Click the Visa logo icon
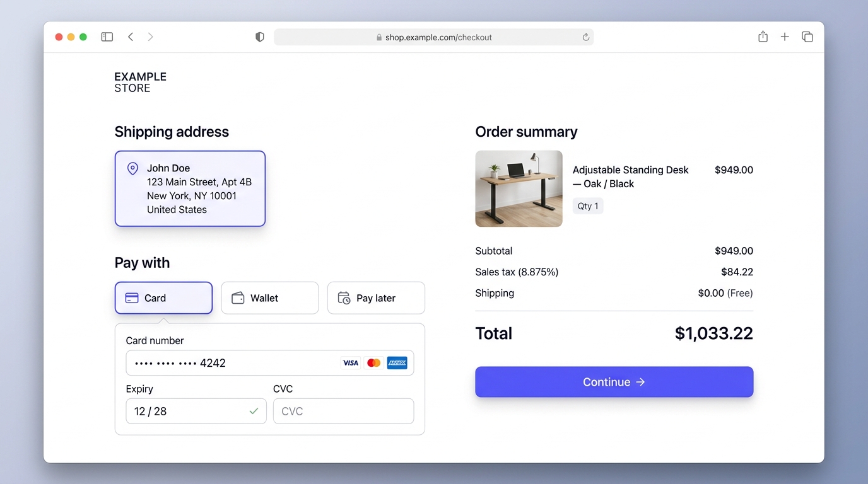 tap(350, 363)
